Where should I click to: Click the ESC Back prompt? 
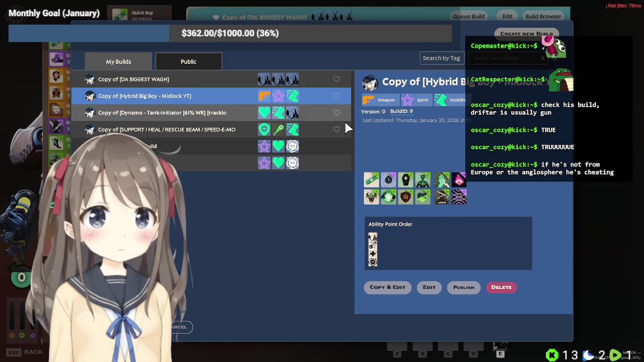(25, 352)
